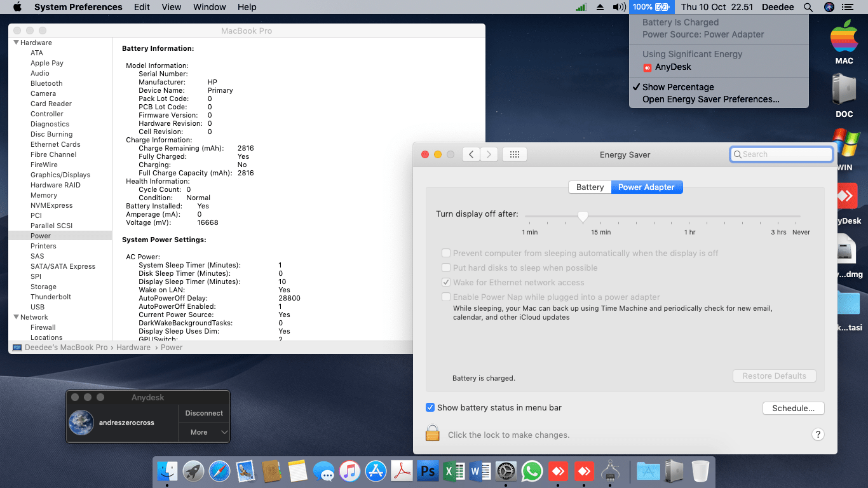The image size is (868, 488).
Task: Open the App Store in the Dock
Action: [x=376, y=471]
